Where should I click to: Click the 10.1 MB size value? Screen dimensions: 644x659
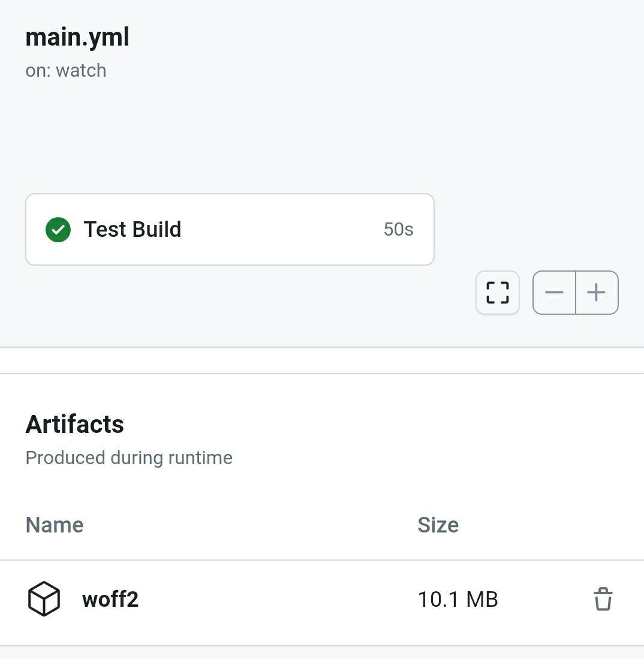click(x=458, y=599)
